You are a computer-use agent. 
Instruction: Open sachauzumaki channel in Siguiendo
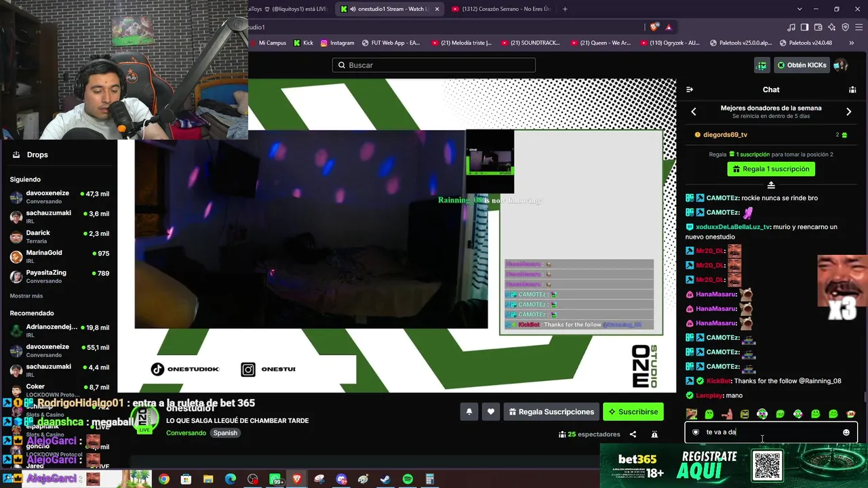tap(59, 217)
